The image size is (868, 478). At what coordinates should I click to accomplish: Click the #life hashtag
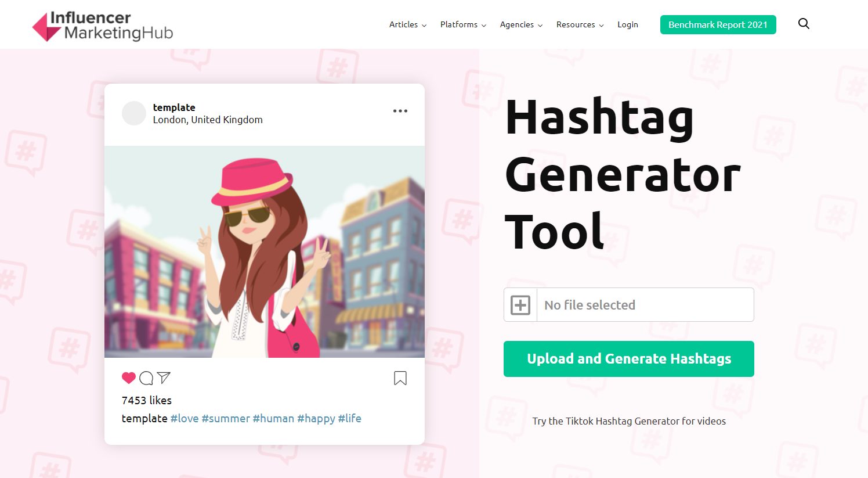350,418
